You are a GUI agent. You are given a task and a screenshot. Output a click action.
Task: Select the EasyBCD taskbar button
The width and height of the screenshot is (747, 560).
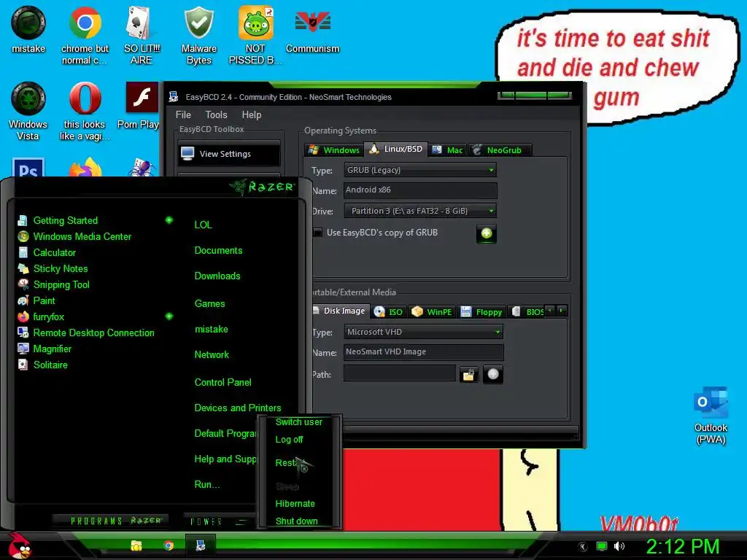(x=200, y=545)
